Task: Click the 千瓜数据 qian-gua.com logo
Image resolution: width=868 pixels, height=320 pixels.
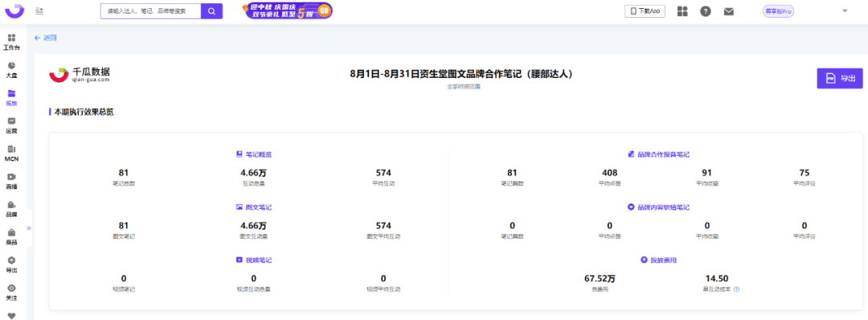Action: tap(80, 76)
